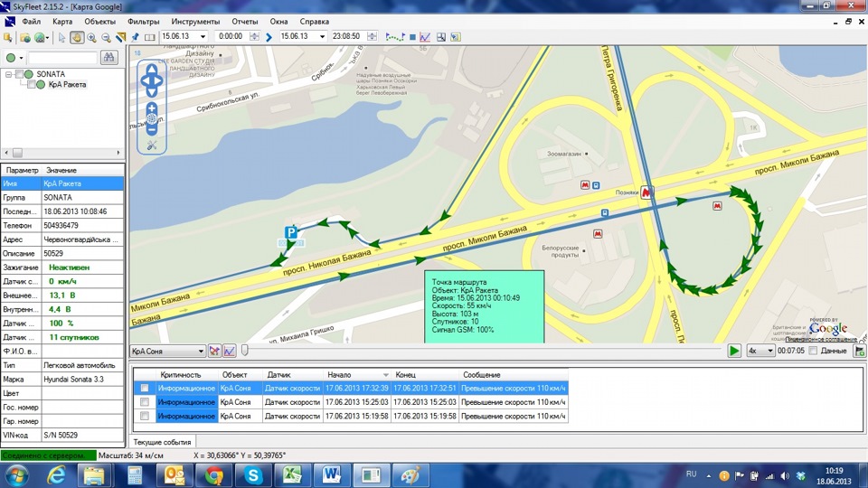Click the map with folder icon
868x488 pixels.
tap(25, 38)
